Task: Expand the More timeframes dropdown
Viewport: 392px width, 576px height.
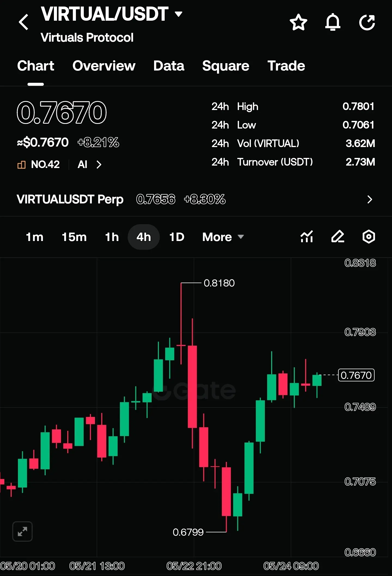Action: click(x=223, y=237)
